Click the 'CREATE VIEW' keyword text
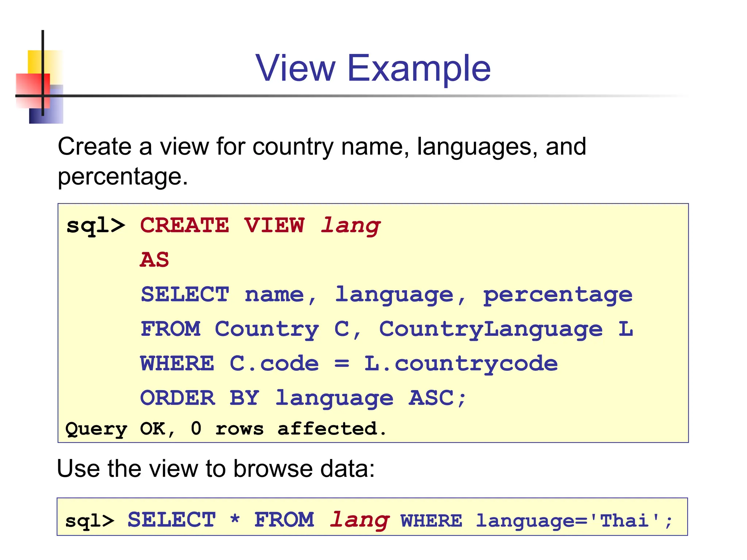 [x=222, y=225]
